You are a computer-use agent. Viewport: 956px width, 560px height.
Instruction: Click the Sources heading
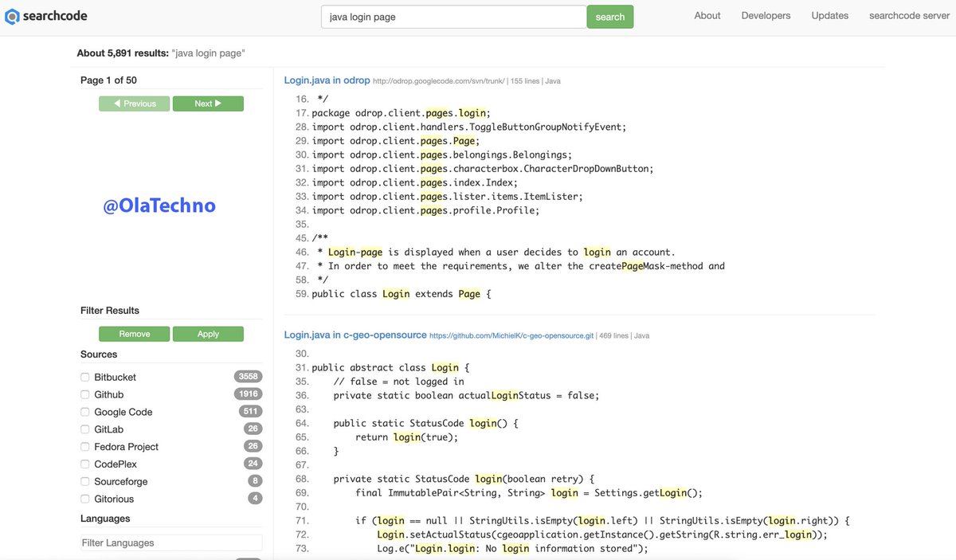[x=99, y=354]
